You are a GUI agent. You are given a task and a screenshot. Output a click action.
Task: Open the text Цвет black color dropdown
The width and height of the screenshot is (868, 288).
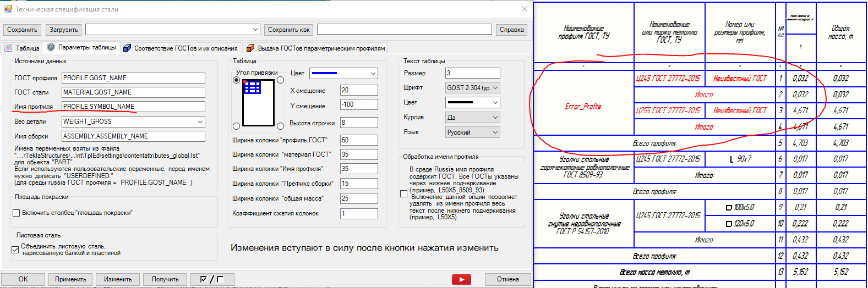(472, 102)
